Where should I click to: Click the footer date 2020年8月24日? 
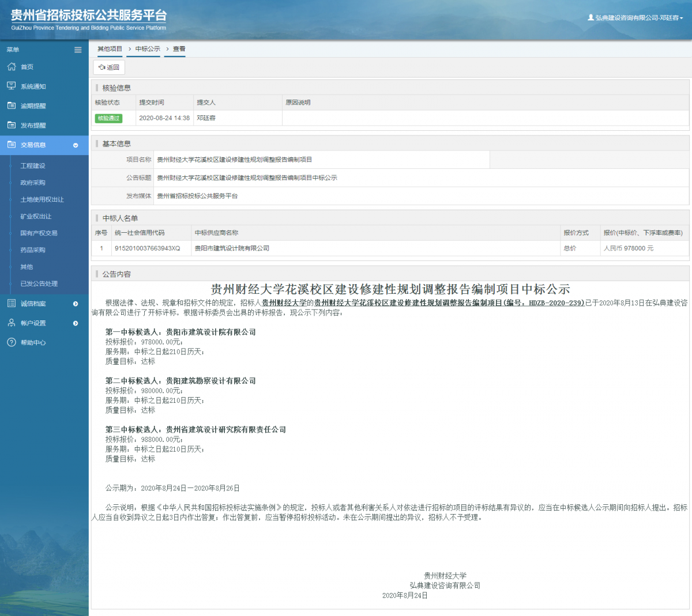pyautogui.click(x=405, y=595)
